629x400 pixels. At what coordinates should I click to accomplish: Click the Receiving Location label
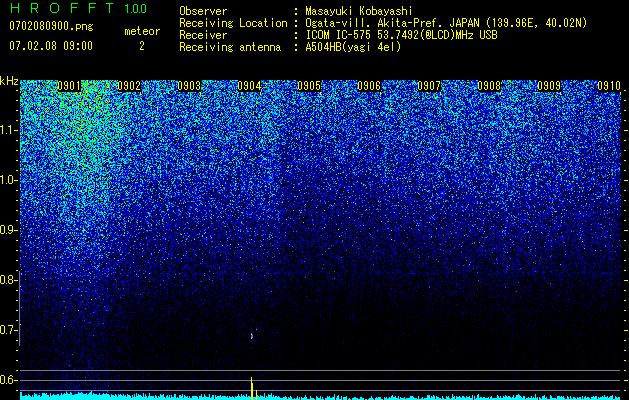click(x=233, y=23)
